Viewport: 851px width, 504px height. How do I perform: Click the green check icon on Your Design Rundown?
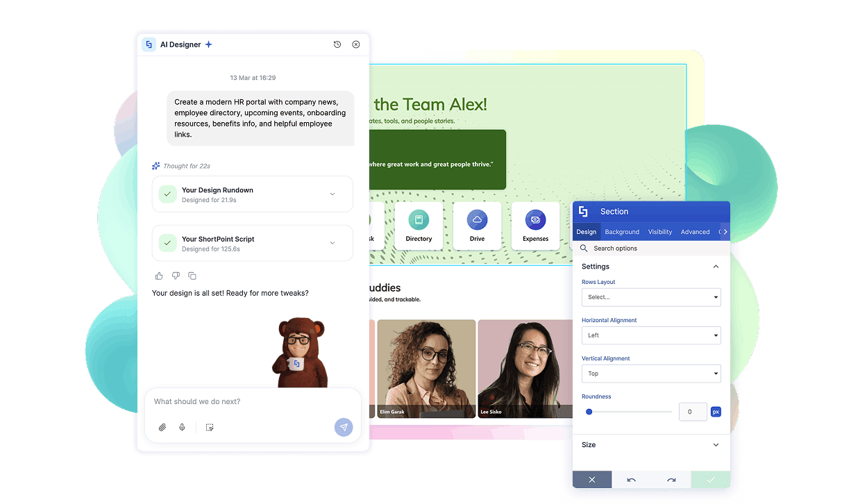[167, 194]
